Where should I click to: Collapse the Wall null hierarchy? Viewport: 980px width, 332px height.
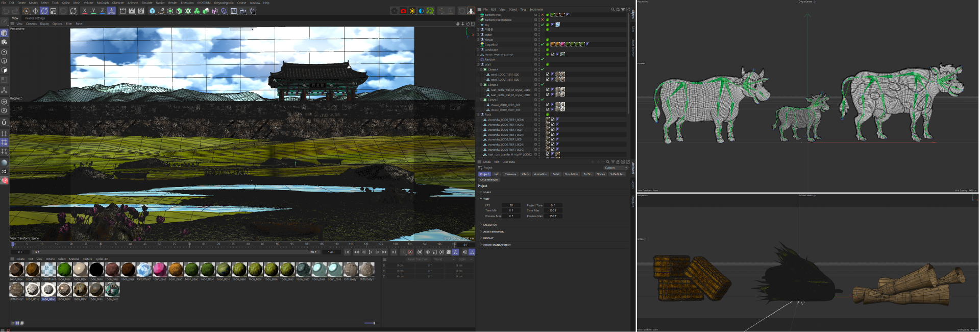click(x=478, y=64)
